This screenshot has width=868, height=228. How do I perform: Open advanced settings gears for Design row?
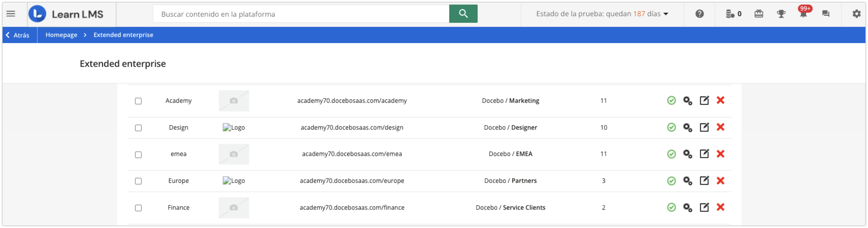[687, 127]
